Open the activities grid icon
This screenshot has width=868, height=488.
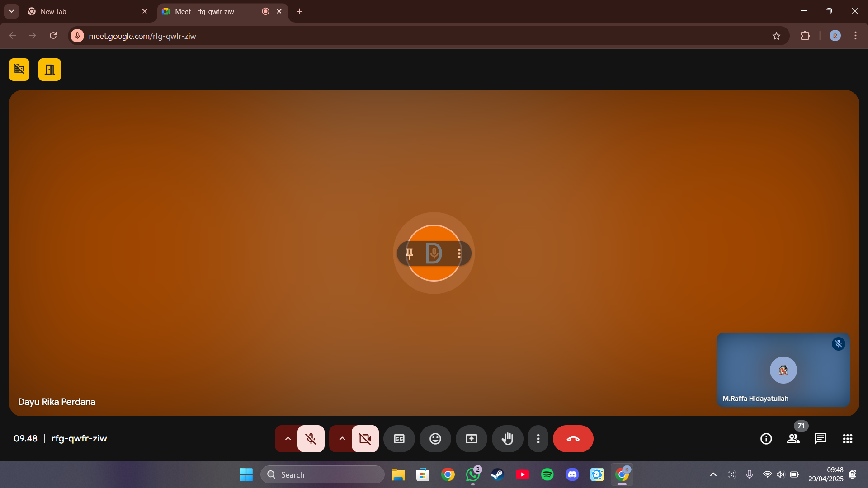tap(847, 439)
